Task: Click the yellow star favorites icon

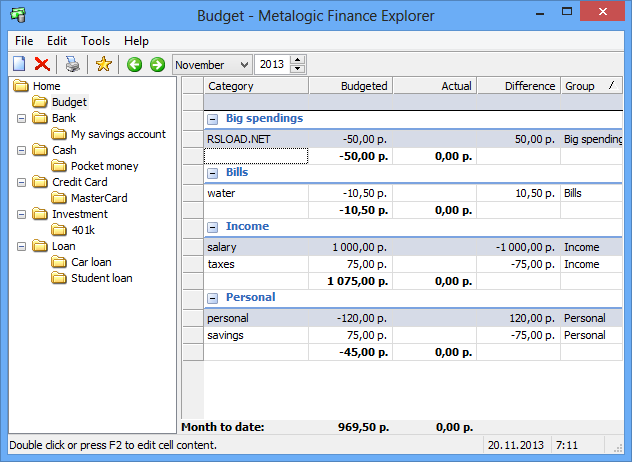Action: point(104,64)
